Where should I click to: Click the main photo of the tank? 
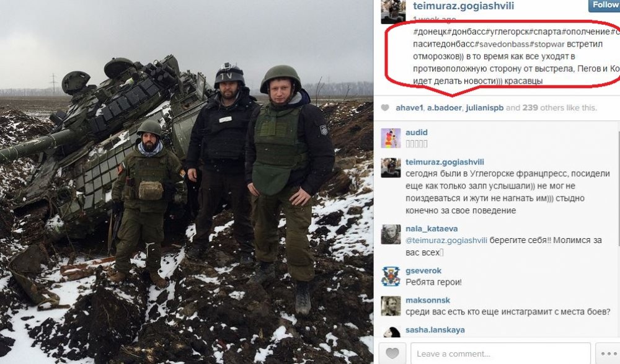tap(187, 182)
